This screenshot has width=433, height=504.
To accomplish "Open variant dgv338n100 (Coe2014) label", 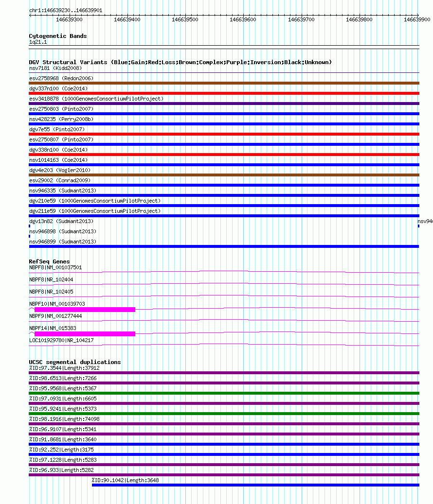I will click(x=58, y=150).
